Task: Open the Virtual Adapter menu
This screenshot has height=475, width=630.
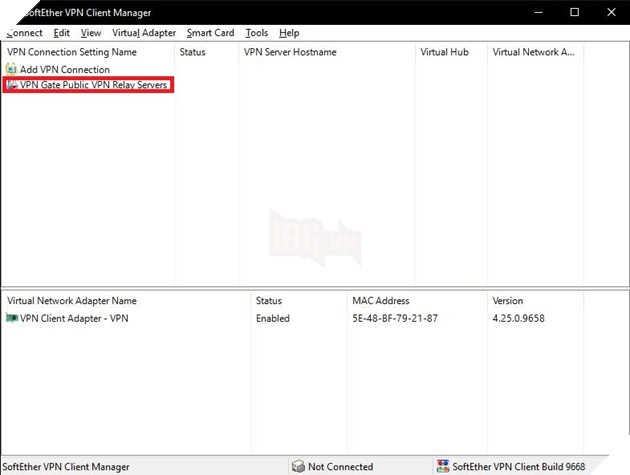Action: click(144, 33)
